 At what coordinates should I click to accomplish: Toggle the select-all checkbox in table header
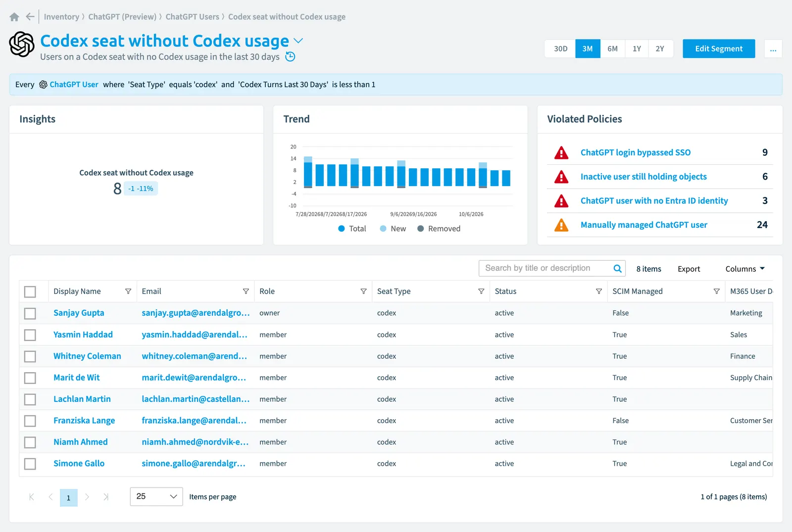click(x=30, y=292)
